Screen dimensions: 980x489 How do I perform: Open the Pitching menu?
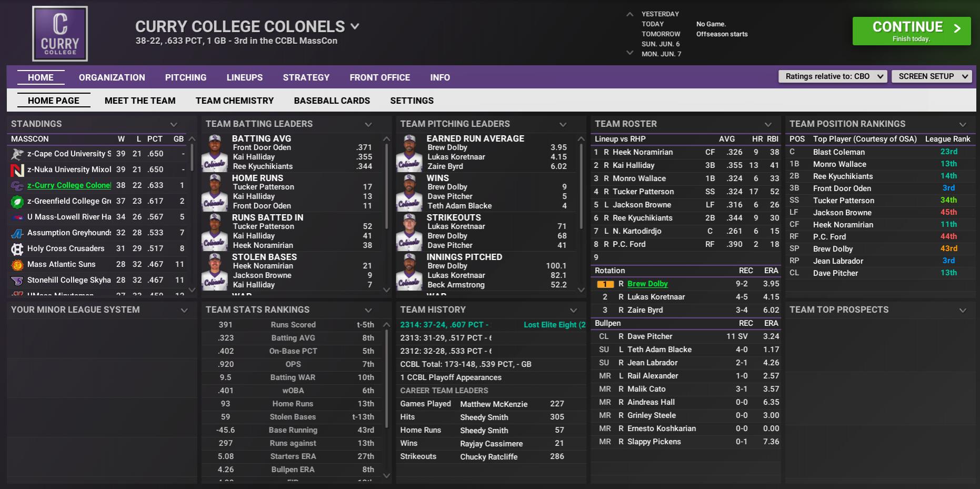pos(186,77)
